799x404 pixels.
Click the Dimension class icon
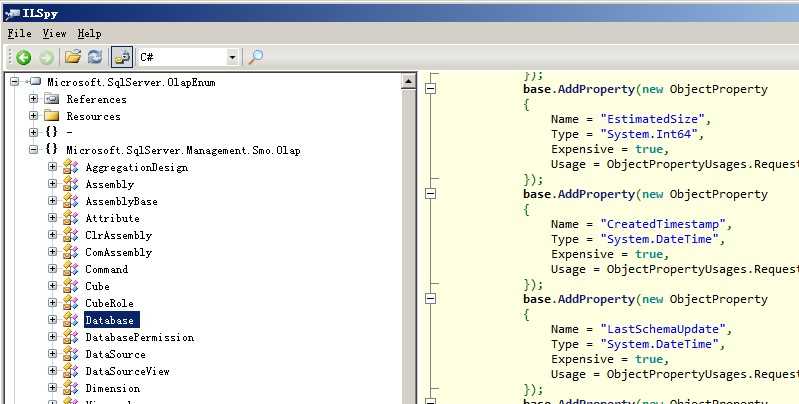point(71,388)
